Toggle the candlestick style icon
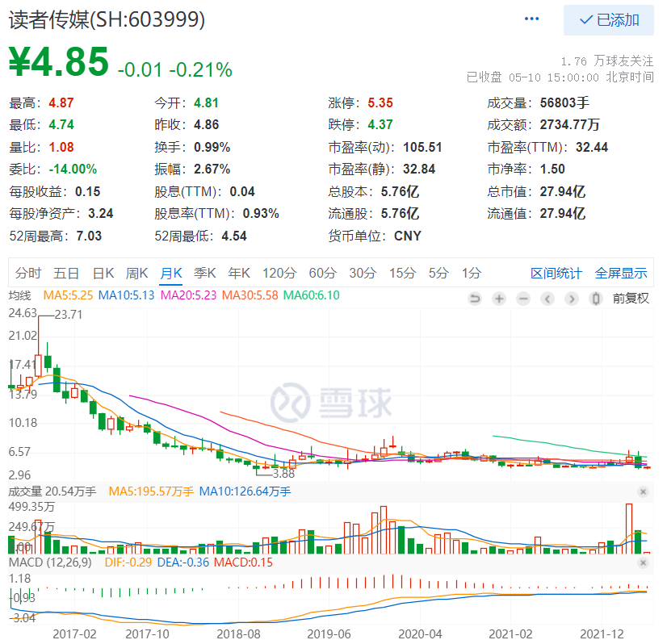The width and height of the screenshot is (667, 644). click(596, 299)
